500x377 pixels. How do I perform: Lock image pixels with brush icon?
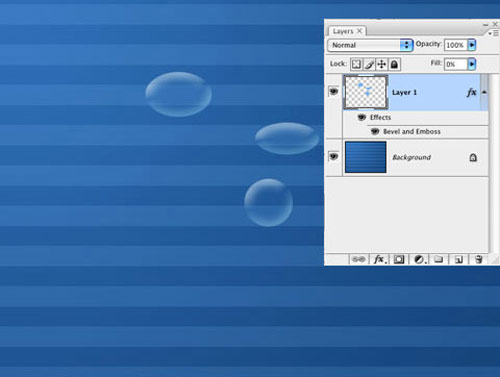pyautogui.click(x=369, y=64)
